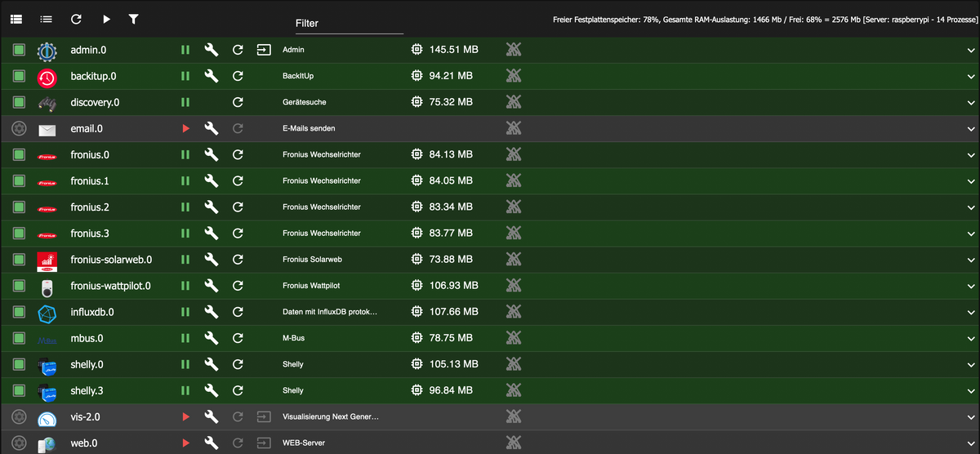
Task: Pause the shelly.0 instance
Action: coord(185,364)
